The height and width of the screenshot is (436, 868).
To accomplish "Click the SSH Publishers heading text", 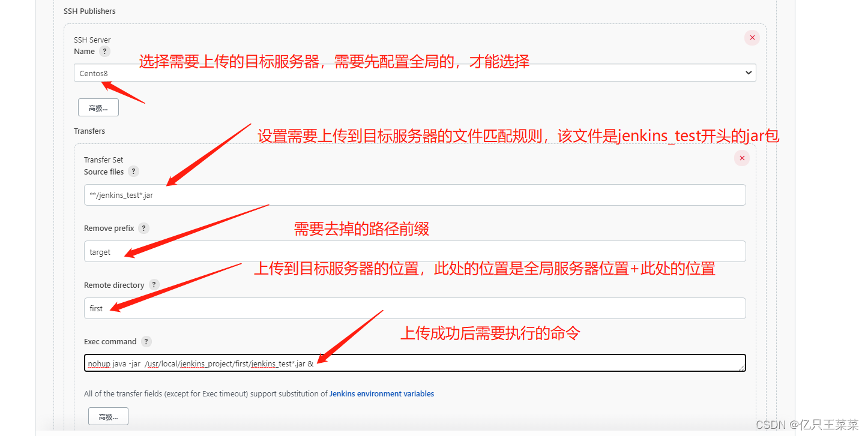I will [89, 11].
